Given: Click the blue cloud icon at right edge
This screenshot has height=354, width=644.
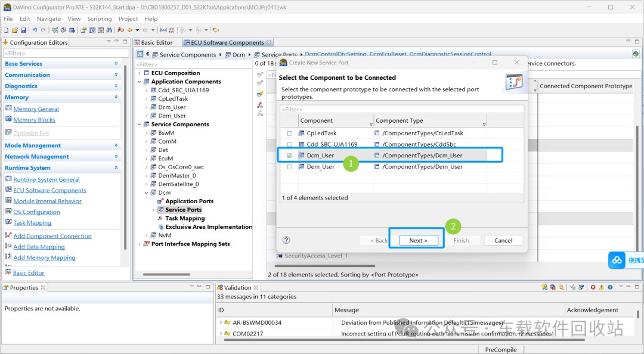Looking at the screenshot, I should pyautogui.click(x=617, y=260).
